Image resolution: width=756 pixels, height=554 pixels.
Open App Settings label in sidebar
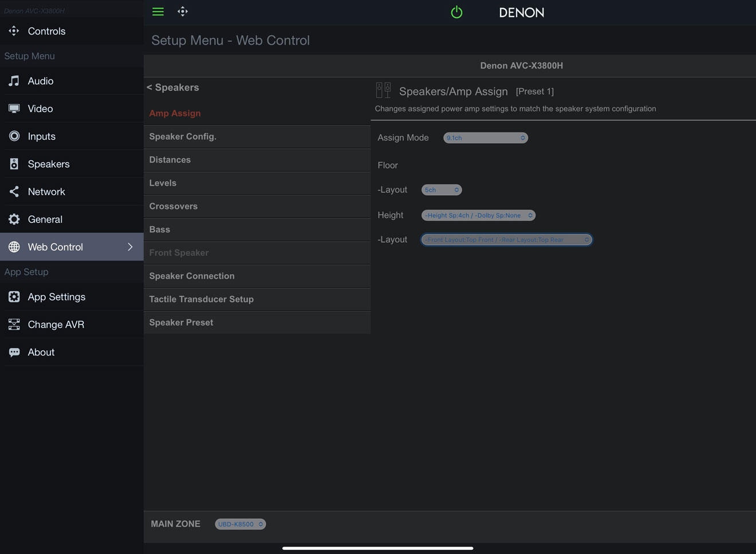click(57, 296)
